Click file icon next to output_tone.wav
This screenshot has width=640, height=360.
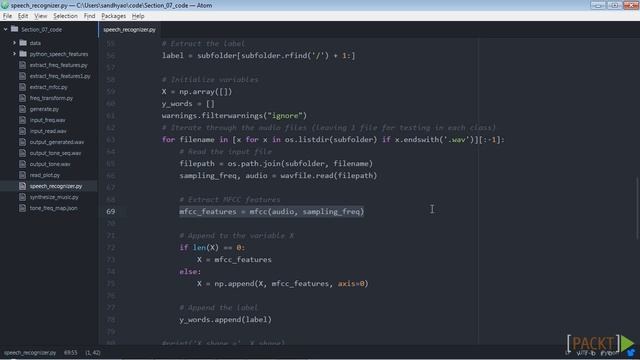coord(22,164)
